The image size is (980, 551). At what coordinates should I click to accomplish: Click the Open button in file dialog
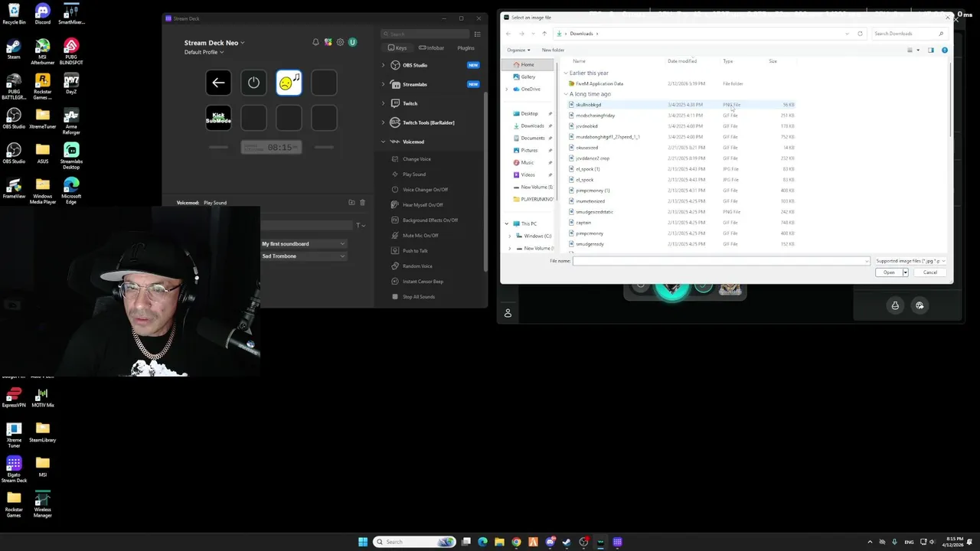(x=889, y=272)
